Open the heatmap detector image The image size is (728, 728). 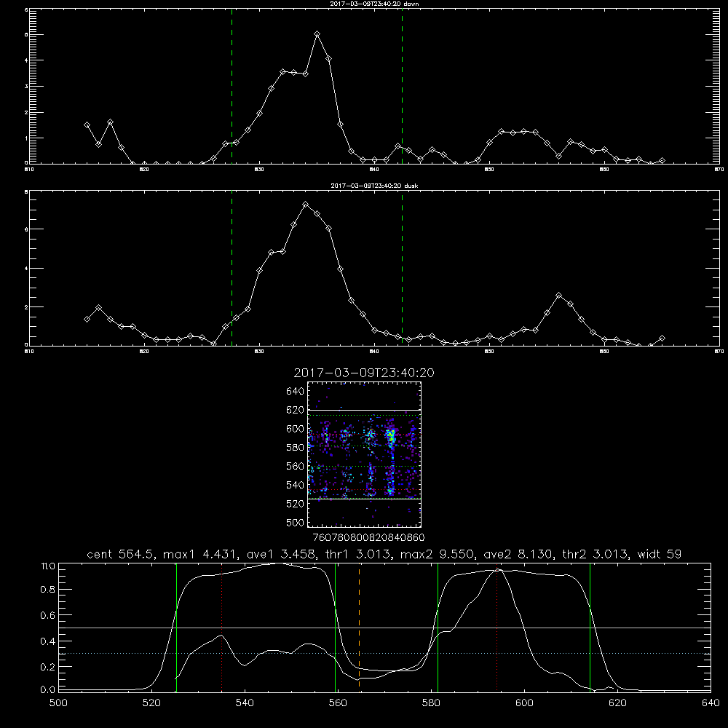point(364,454)
